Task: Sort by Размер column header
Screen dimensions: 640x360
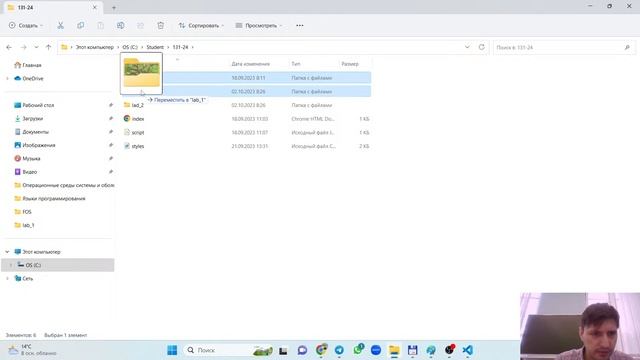Action: (350, 64)
